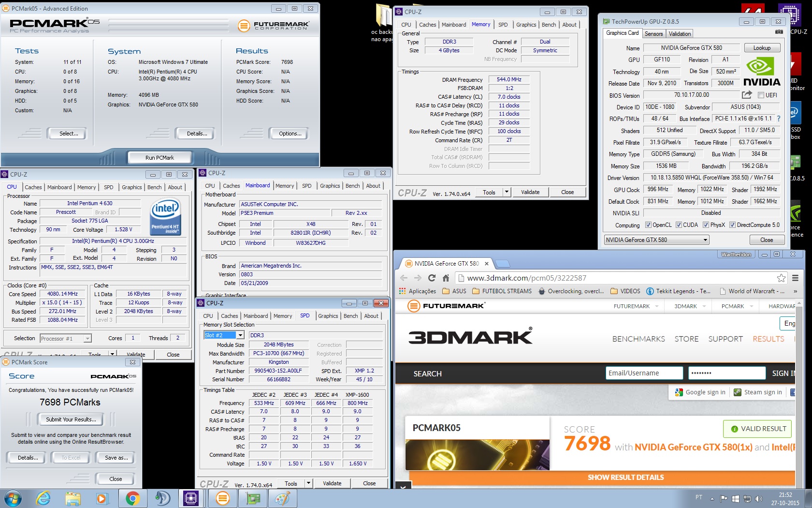Toggle the PhysX checkbox
The image size is (812, 508).
(706, 225)
